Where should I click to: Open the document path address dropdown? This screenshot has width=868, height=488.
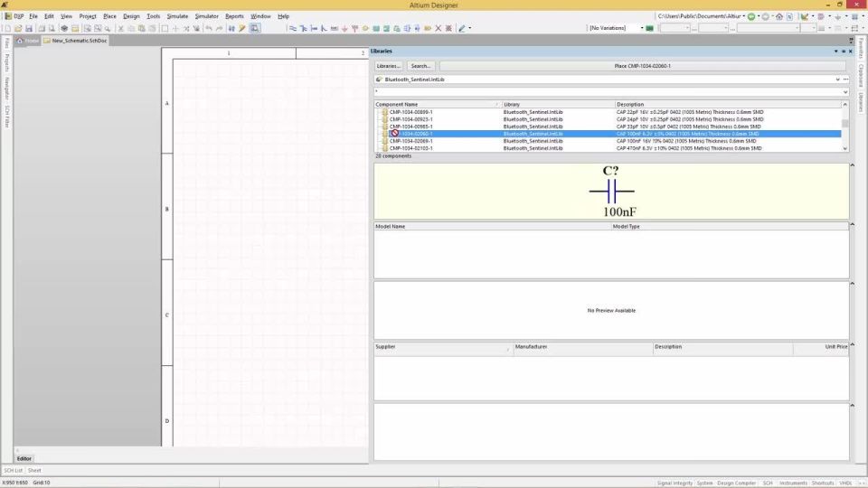click(743, 16)
